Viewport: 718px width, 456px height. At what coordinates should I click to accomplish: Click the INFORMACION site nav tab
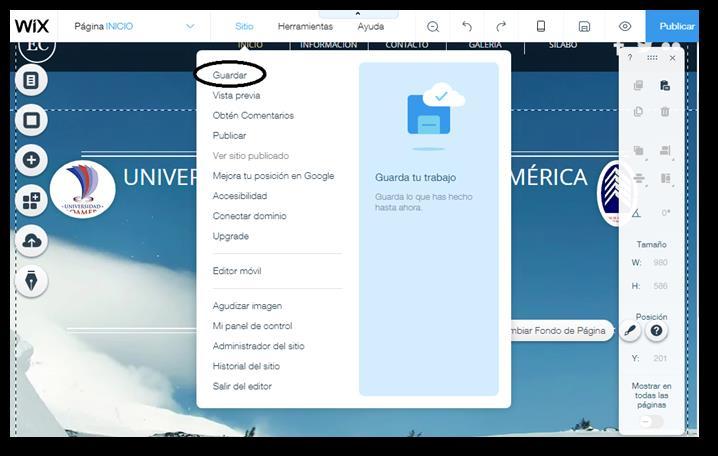(328, 45)
